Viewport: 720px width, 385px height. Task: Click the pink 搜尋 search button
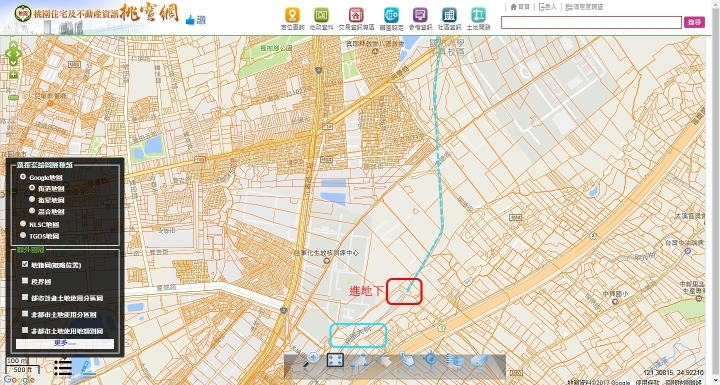pos(694,22)
